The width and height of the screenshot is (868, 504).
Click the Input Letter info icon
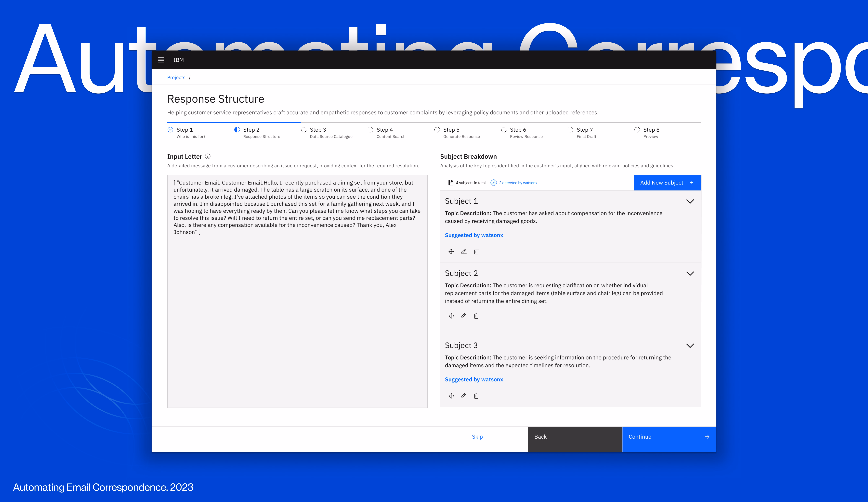(208, 156)
